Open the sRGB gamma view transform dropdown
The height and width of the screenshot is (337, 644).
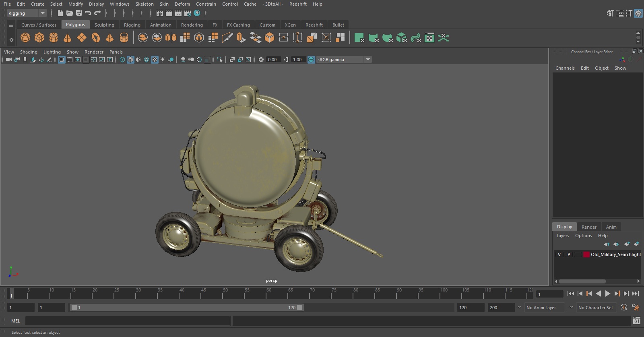[344, 60]
